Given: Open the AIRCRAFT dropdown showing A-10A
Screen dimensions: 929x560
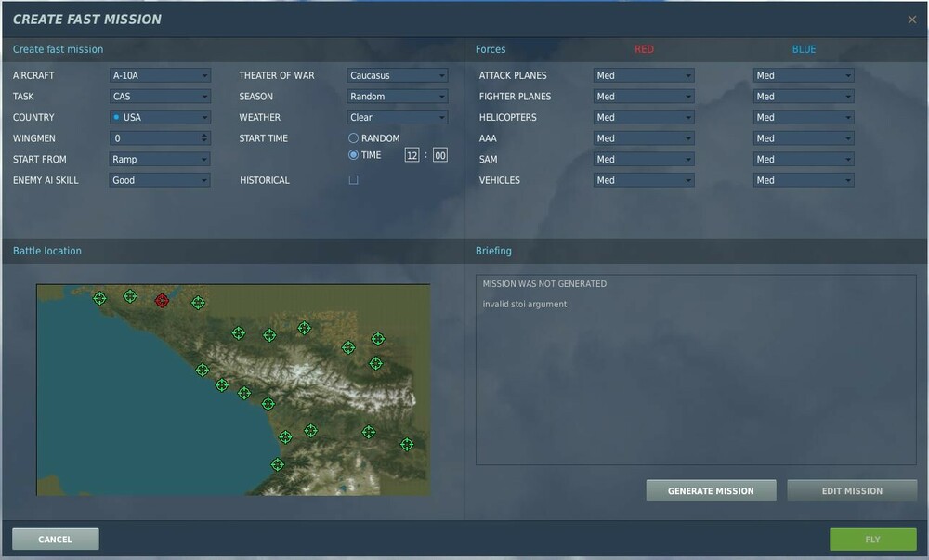Looking at the screenshot, I should [160, 75].
